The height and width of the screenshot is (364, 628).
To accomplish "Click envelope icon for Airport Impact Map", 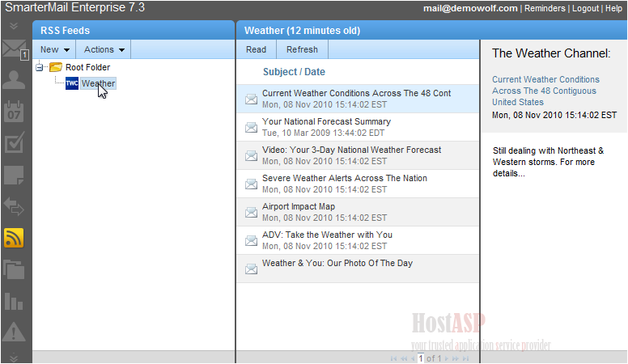I will (251, 212).
